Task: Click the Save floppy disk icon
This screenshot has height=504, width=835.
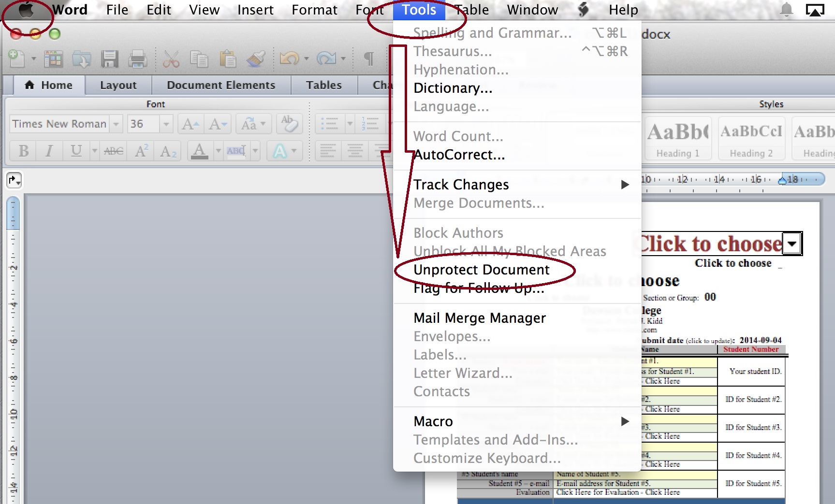Action: pos(110,59)
